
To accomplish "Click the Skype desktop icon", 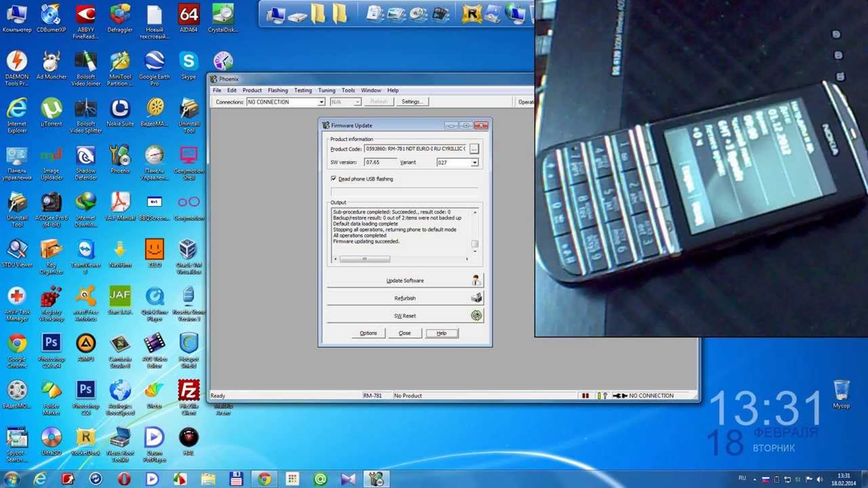I will [x=189, y=65].
